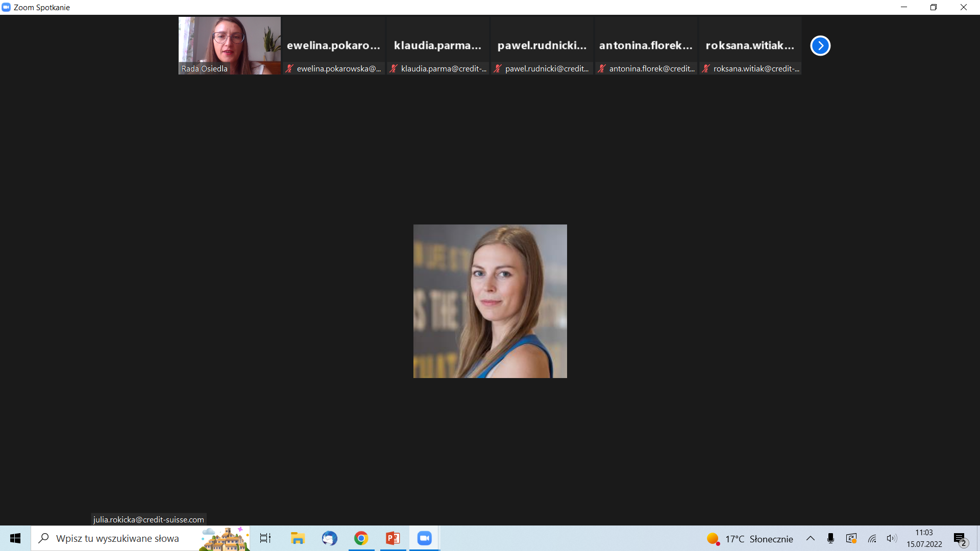Viewport: 980px width, 551px height.
Task: Select the roksana.witiak participant tile
Action: tap(750, 45)
